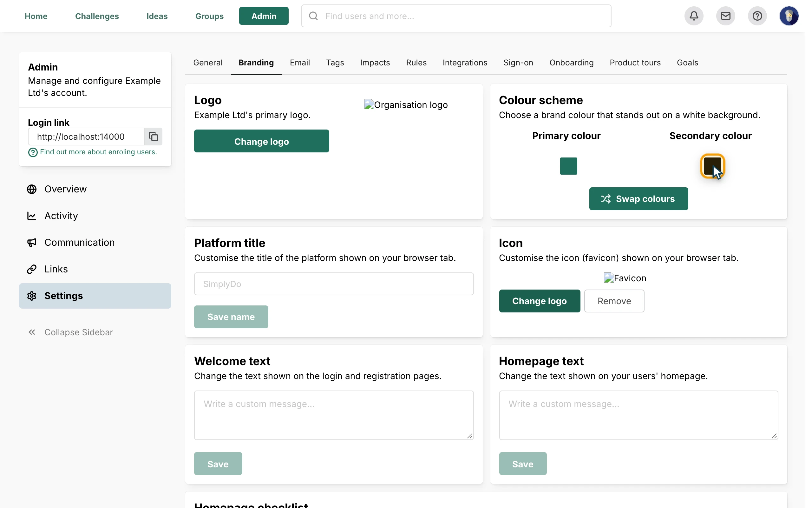Open the Rules tab
The width and height of the screenshot is (812, 508).
pyautogui.click(x=416, y=63)
